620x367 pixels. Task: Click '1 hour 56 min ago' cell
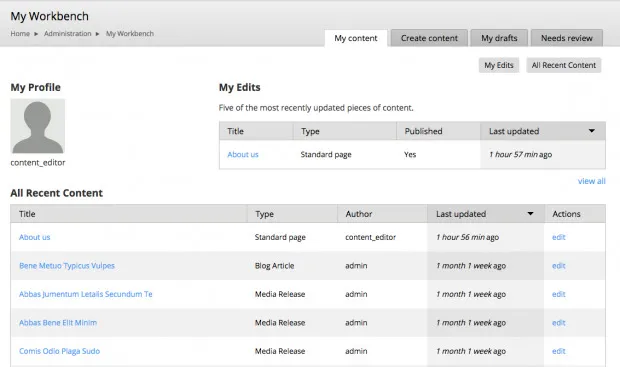pos(467,237)
